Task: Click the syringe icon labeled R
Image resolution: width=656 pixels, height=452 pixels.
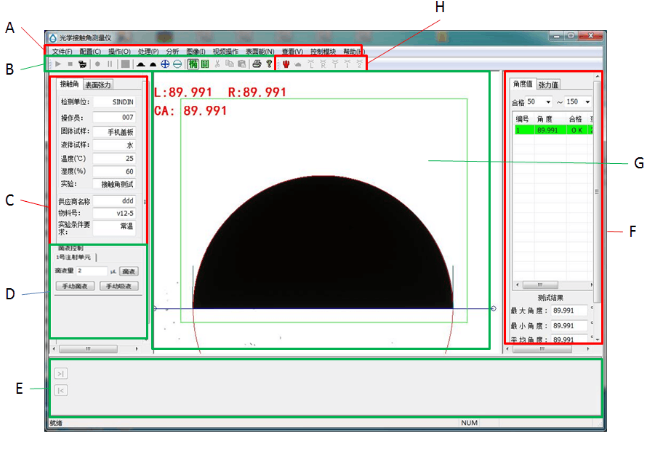Action: 323,64
